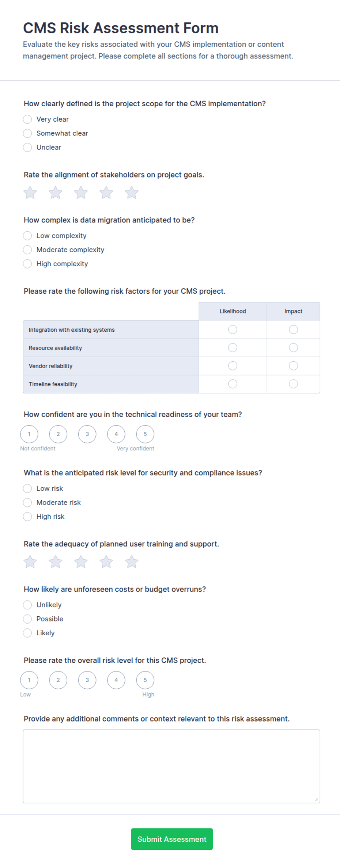
Task: Rate user training adequacy two stars
Action: pos(56,561)
